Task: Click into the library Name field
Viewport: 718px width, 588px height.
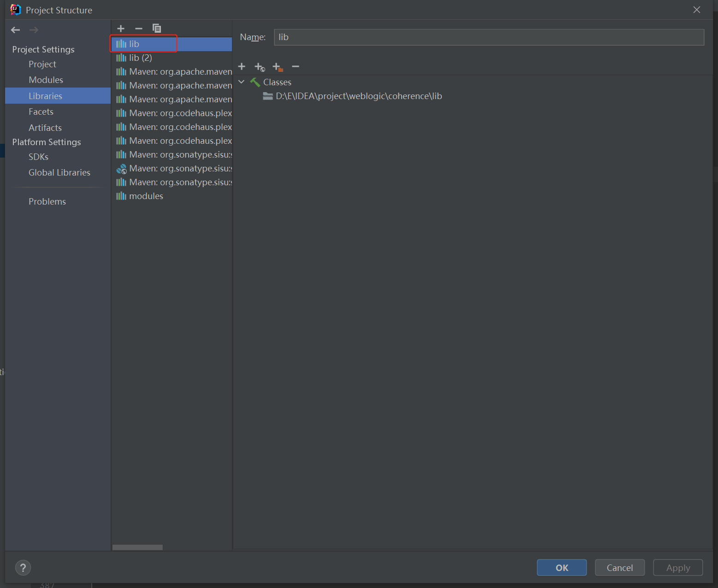Action: click(489, 37)
